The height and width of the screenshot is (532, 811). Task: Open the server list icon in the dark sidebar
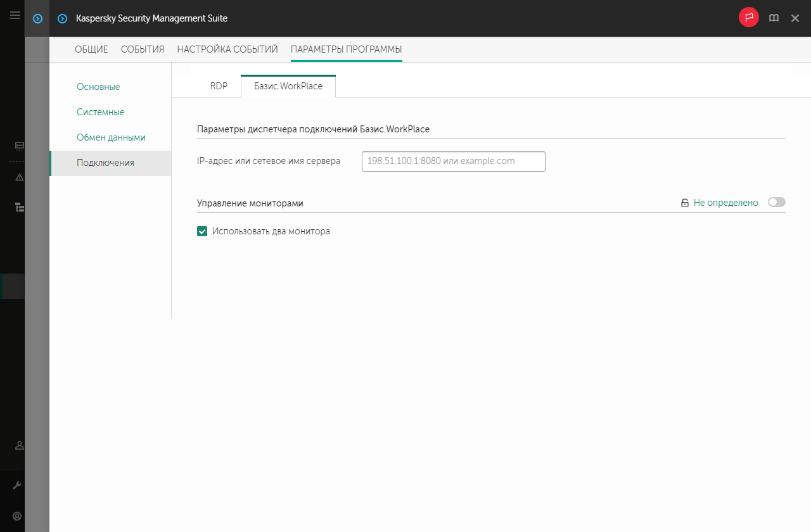(x=19, y=145)
